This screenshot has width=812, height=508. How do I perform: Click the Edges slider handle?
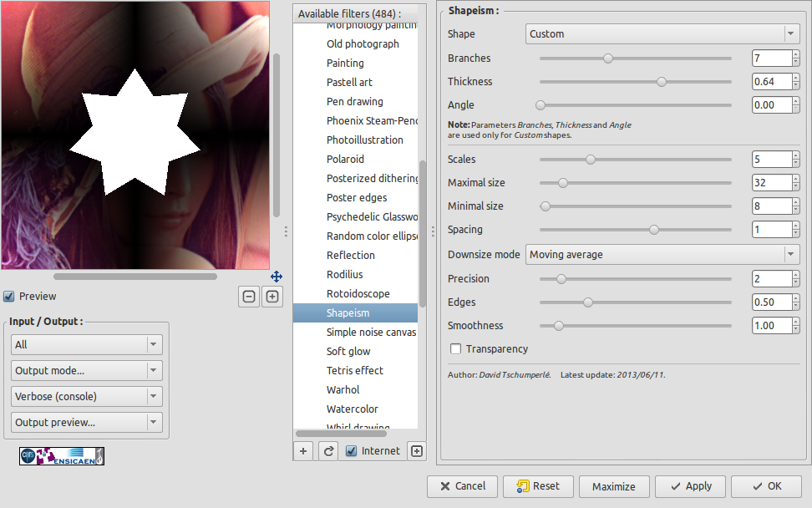point(588,302)
